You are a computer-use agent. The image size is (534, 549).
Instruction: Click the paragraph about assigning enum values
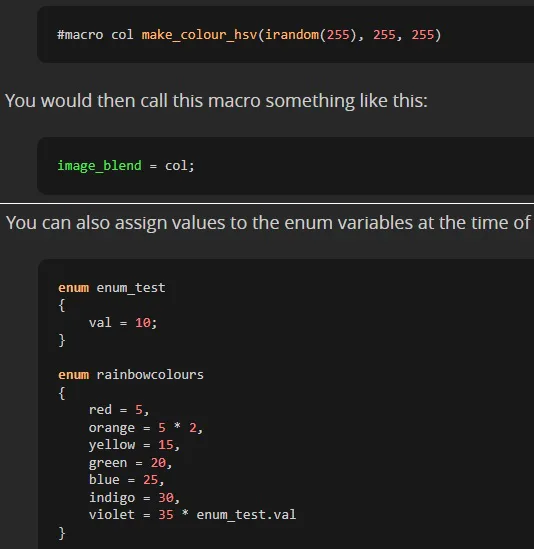point(268,223)
